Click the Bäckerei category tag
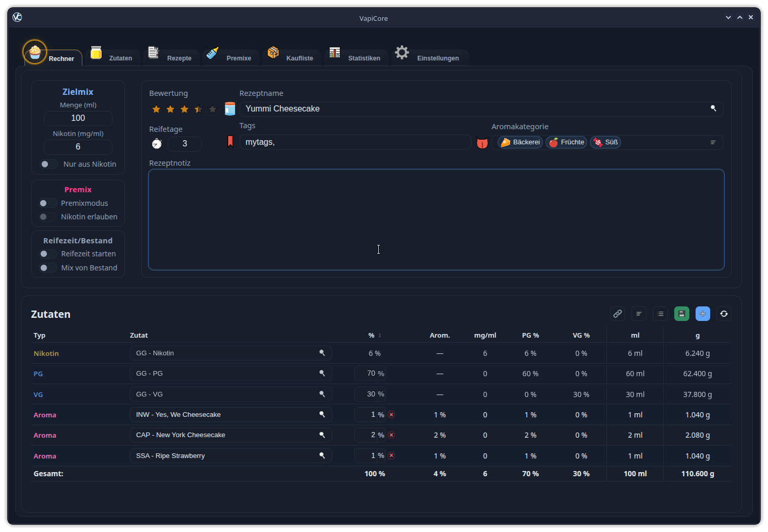 click(520, 142)
